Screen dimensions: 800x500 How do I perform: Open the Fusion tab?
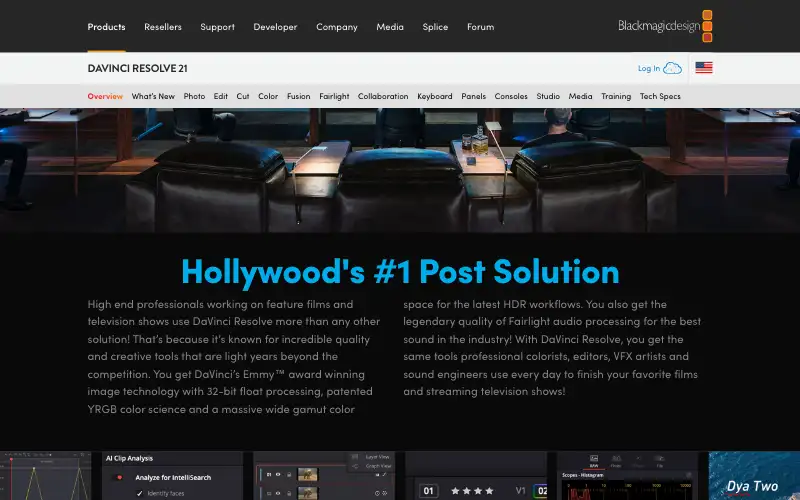point(298,96)
